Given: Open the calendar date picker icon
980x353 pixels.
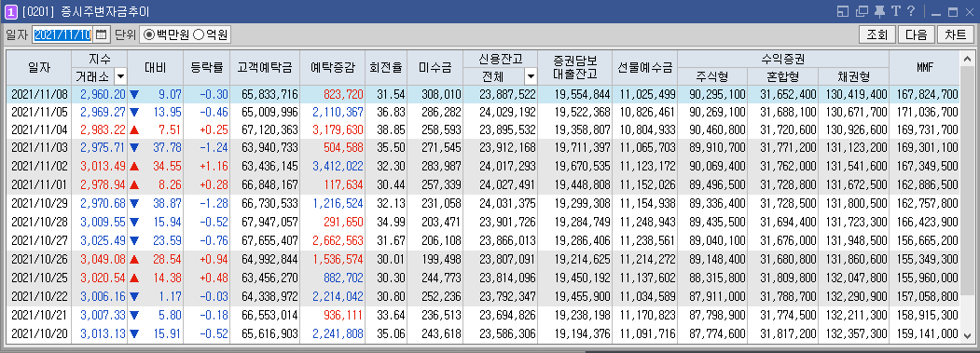Looking at the screenshot, I should click(x=102, y=34).
